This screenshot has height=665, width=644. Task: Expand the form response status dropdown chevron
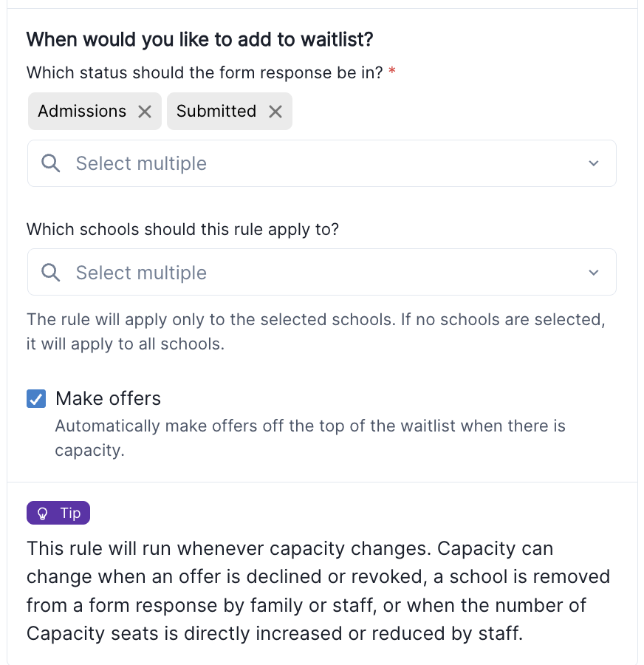click(x=594, y=163)
